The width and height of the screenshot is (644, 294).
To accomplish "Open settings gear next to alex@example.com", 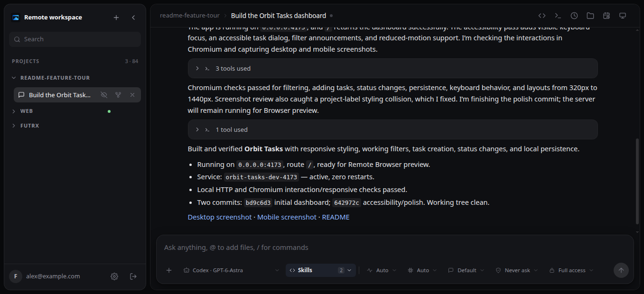I will (x=114, y=276).
